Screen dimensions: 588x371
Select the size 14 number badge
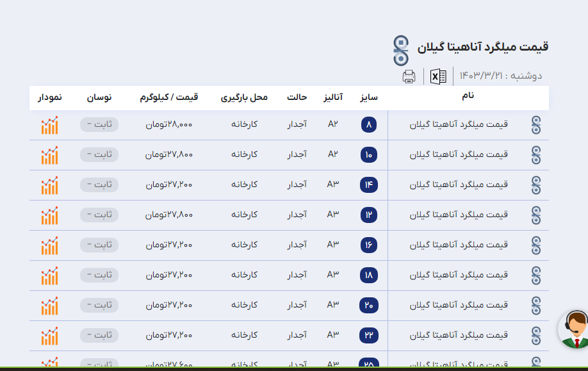tap(369, 185)
